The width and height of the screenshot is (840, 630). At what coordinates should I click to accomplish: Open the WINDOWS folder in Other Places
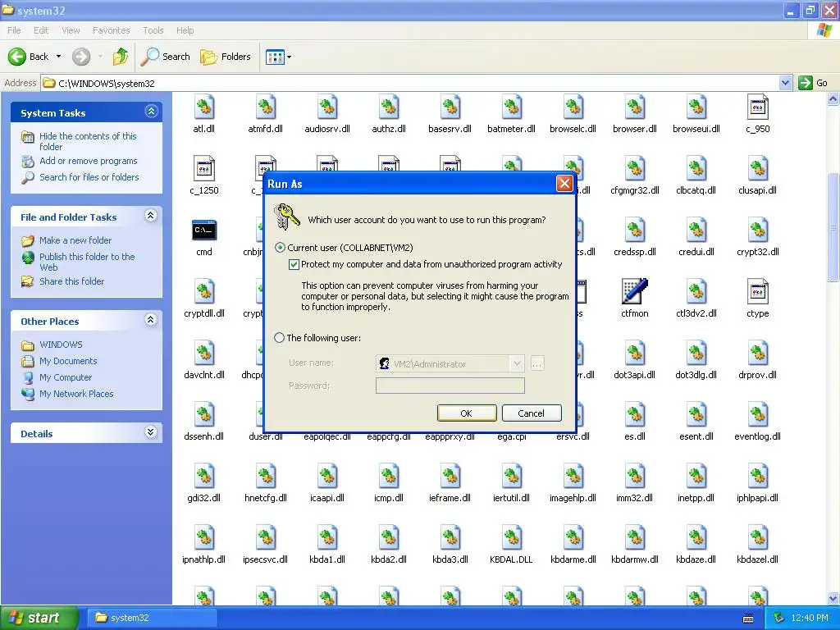61,345
